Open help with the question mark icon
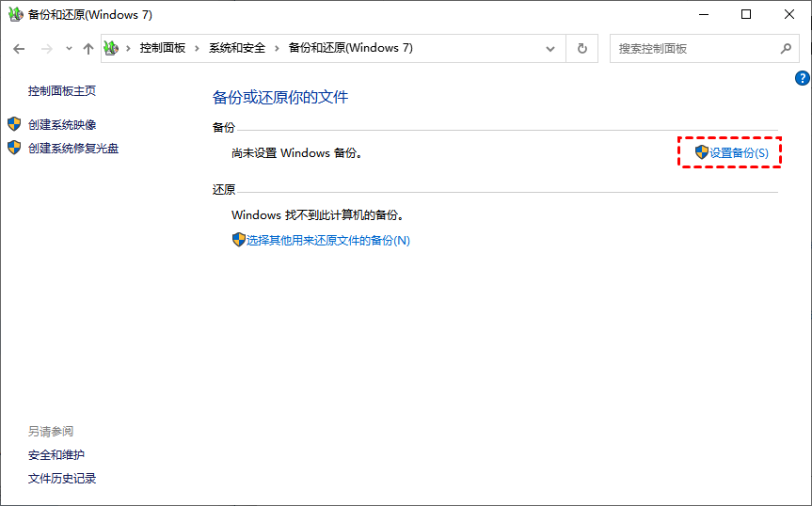812x506 pixels. [803, 79]
